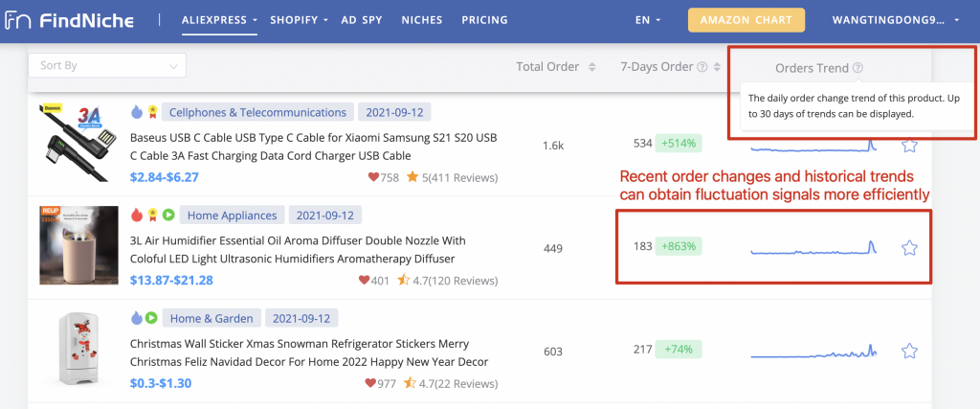Click the Orders Trend help icon
Viewport: 980px width, 409px height.
(x=858, y=68)
